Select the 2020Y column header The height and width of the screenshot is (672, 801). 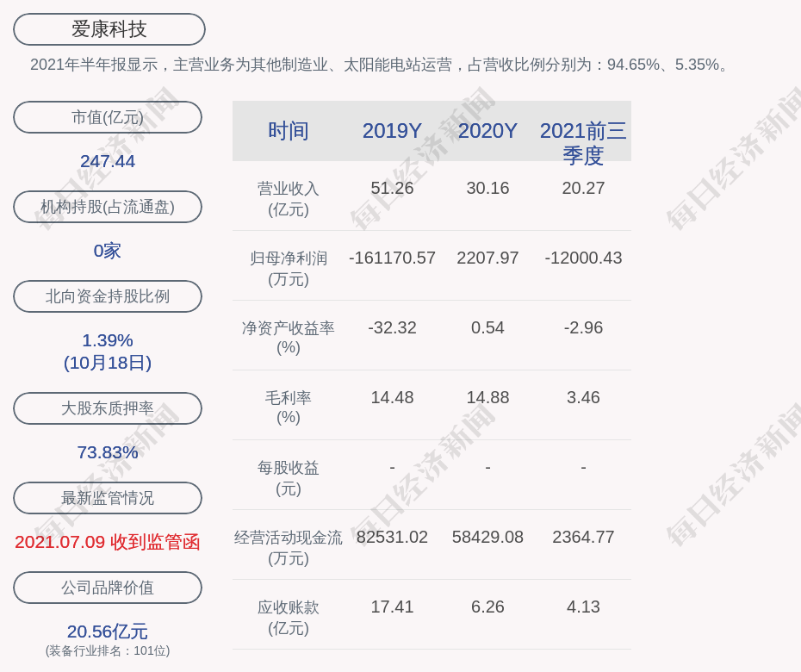point(487,131)
